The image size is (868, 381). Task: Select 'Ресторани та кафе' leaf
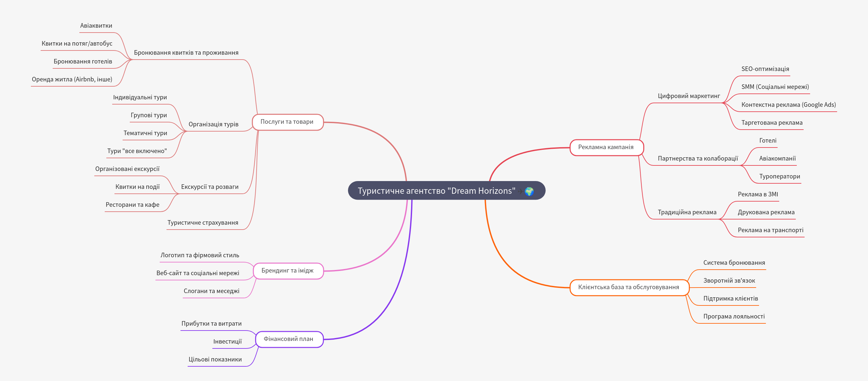(132, 205)
